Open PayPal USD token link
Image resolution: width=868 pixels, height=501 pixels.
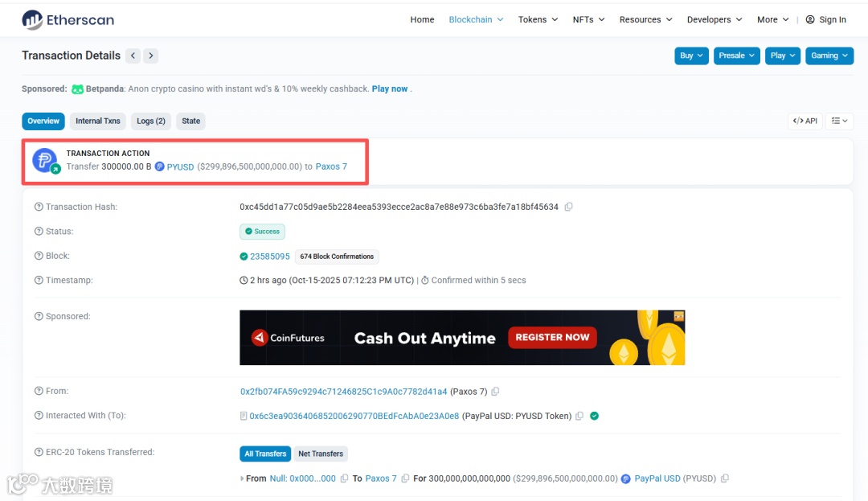(x=657, y=478)
